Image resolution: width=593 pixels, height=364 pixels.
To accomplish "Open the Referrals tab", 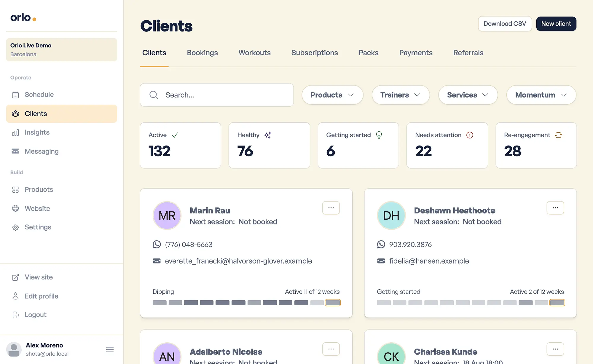I will (468, 53).
